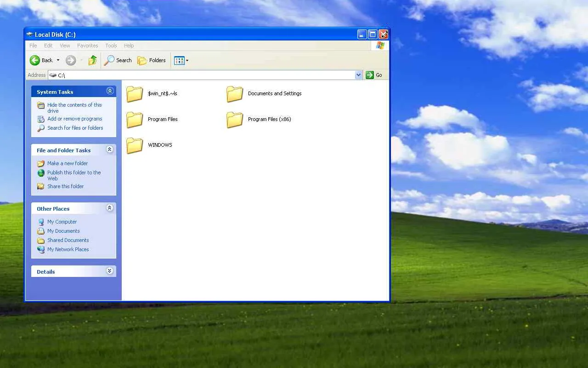Image resolution: width=588 pixels, height=368 pixels.
Task: Click the Go button next to the address bar
Action: [374, 75]
